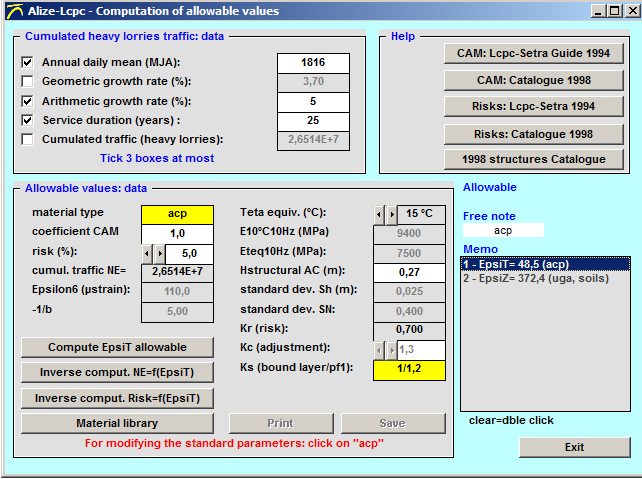Click the Alize-Lcpc title bar app icon

(x=15, y=11)
